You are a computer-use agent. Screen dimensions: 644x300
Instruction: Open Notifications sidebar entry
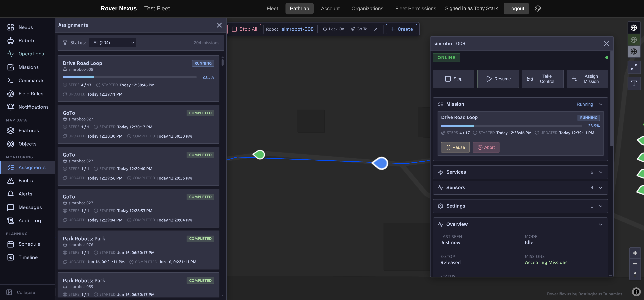(28, 107)
